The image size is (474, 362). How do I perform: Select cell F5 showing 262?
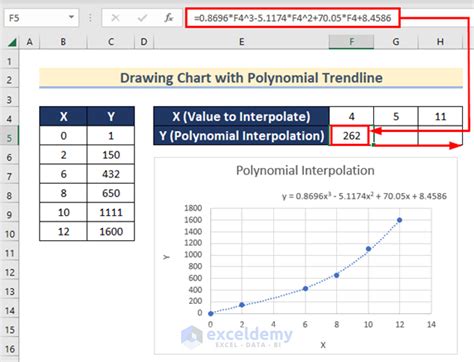point(352,136)
